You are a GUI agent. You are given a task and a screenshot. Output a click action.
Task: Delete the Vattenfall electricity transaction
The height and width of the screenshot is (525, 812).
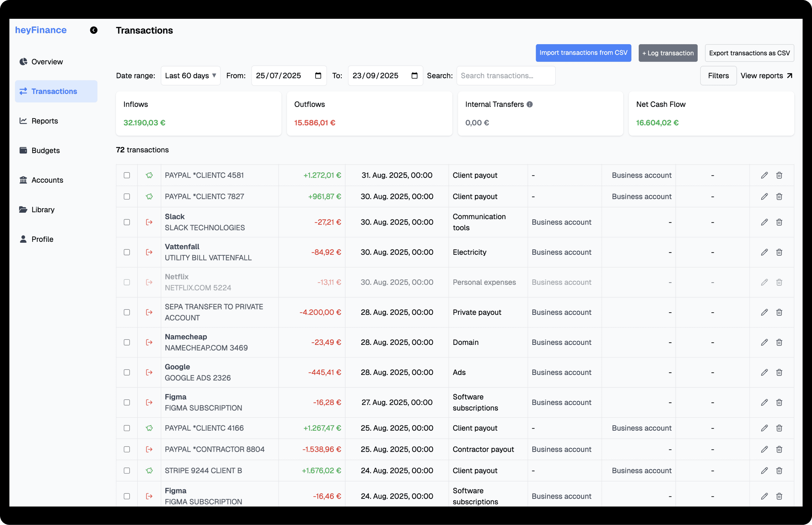[x=779, y=252]
